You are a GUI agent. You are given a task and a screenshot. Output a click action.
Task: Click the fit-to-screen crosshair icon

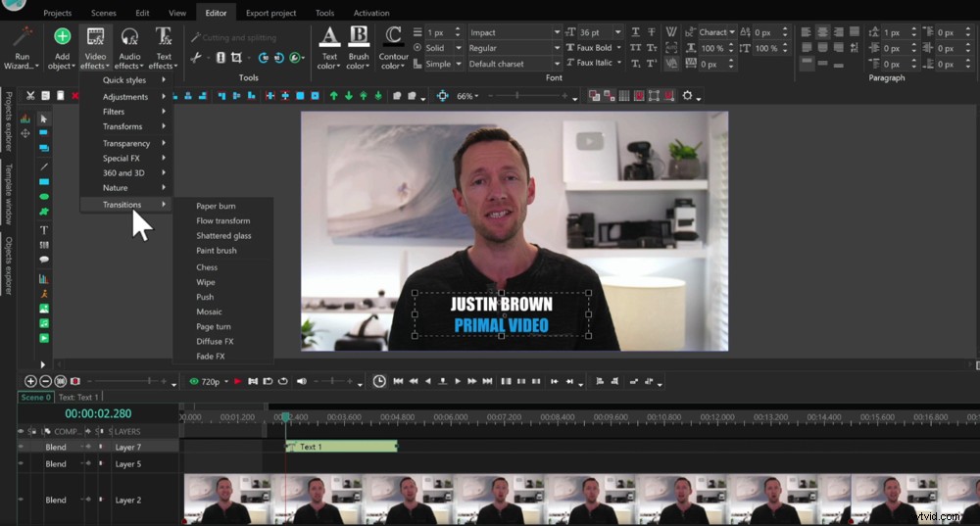point(443,96)
